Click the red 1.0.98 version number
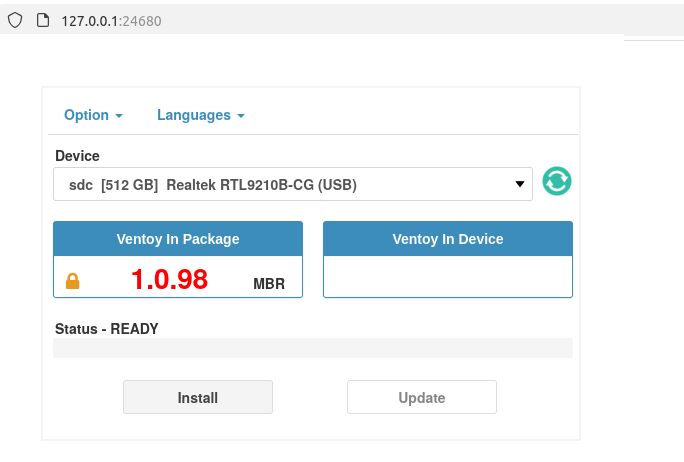The height and width of the screenshot is (462, 684). tap(169, 280)
